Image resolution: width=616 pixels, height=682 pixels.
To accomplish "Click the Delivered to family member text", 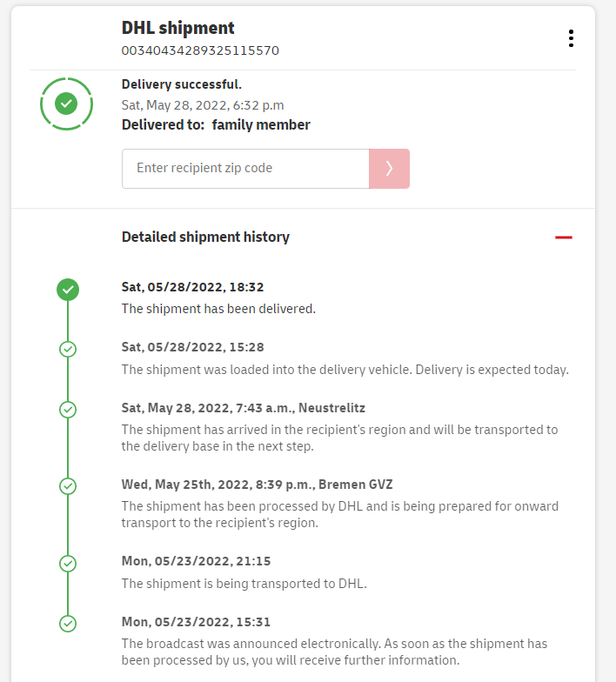I will coord(216,124).
